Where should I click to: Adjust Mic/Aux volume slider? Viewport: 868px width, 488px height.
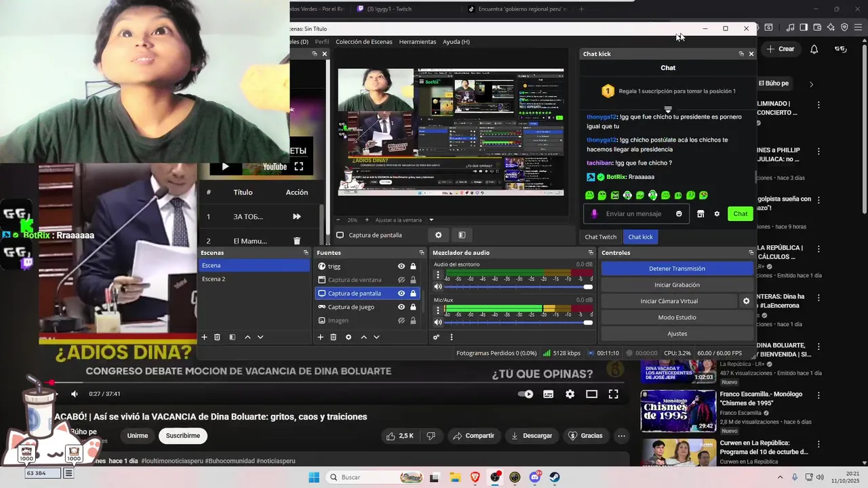(519, 322)
